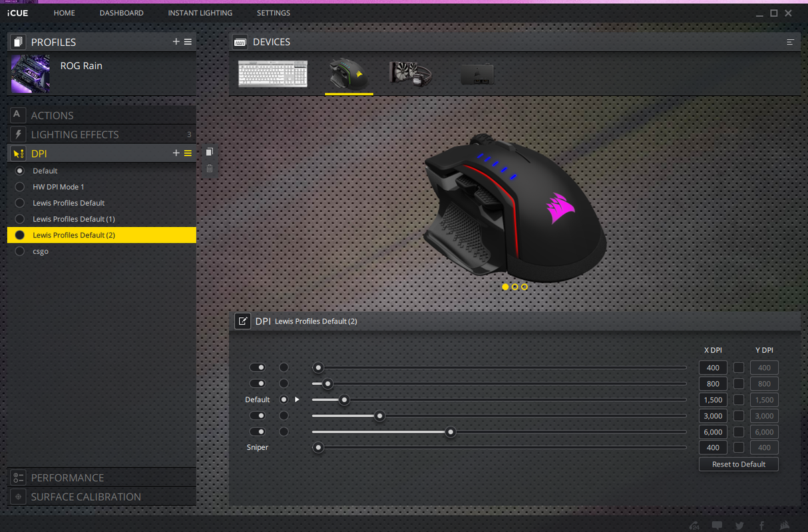Expand the Lighting Effects section
The image size is (808, 532).
tap(102, 134)
